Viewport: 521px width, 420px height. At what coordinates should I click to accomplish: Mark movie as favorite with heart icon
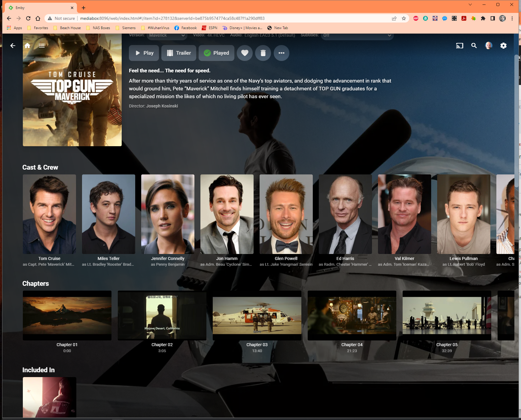coord(245,53)
